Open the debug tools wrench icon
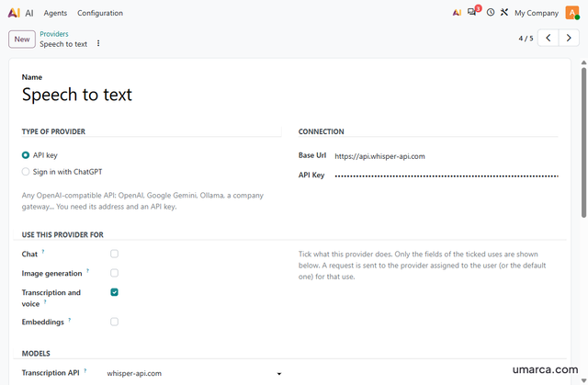The width and height of the screenshot is (588, 385). click(x=504, y=12)
